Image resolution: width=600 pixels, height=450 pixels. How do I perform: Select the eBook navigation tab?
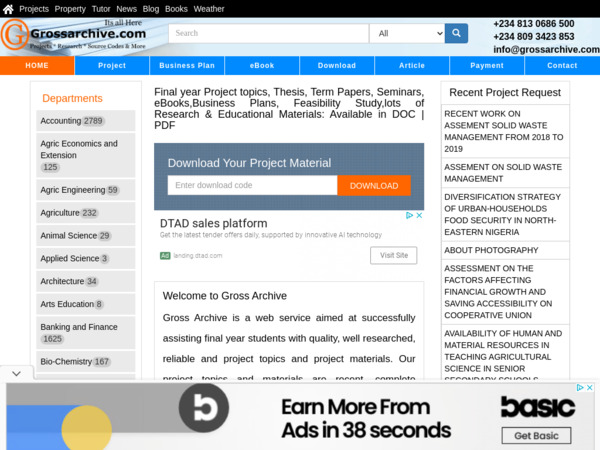(262, 65)
